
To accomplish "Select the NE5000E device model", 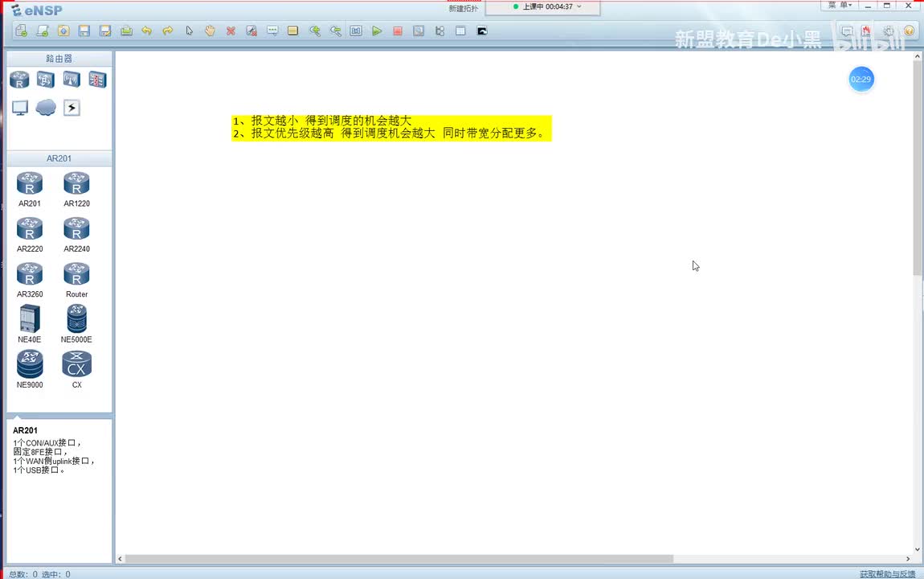I will coord(76,324).
